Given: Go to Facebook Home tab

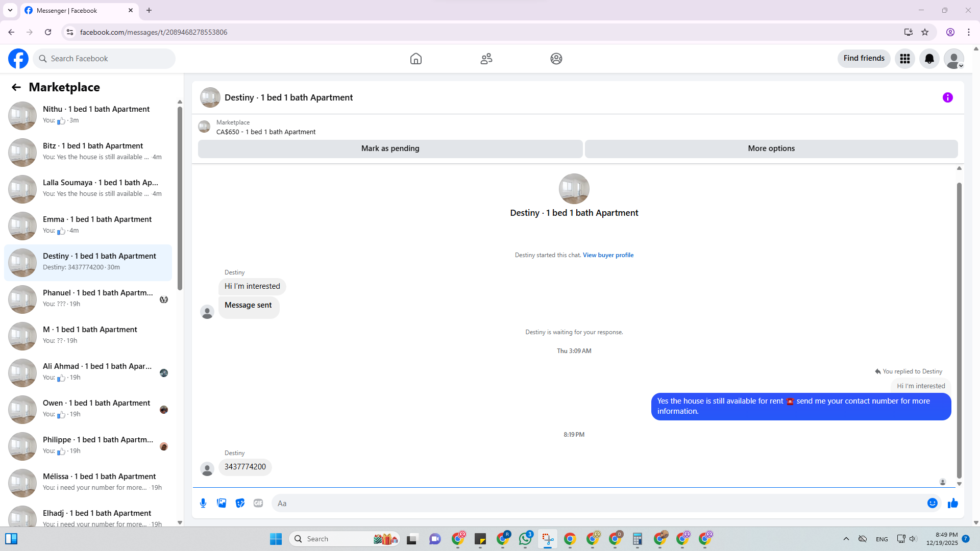Looking at the screenshot, I should 415,59.
